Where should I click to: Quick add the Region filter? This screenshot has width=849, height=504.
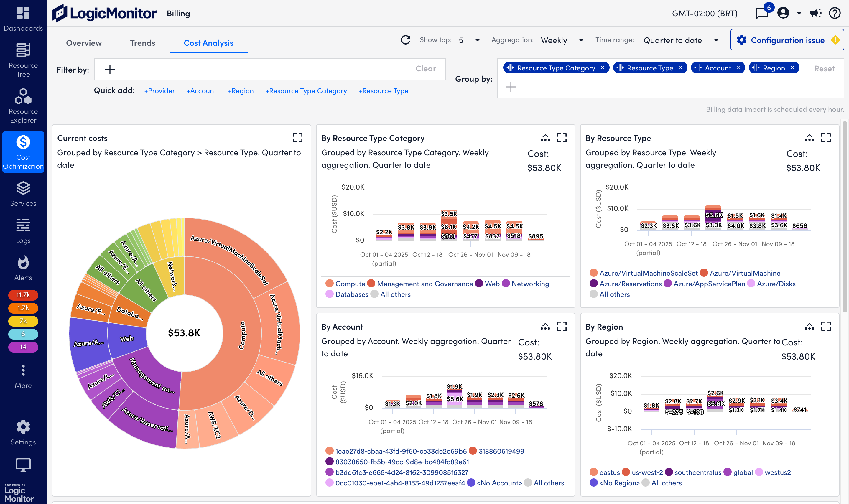(241, 91)
